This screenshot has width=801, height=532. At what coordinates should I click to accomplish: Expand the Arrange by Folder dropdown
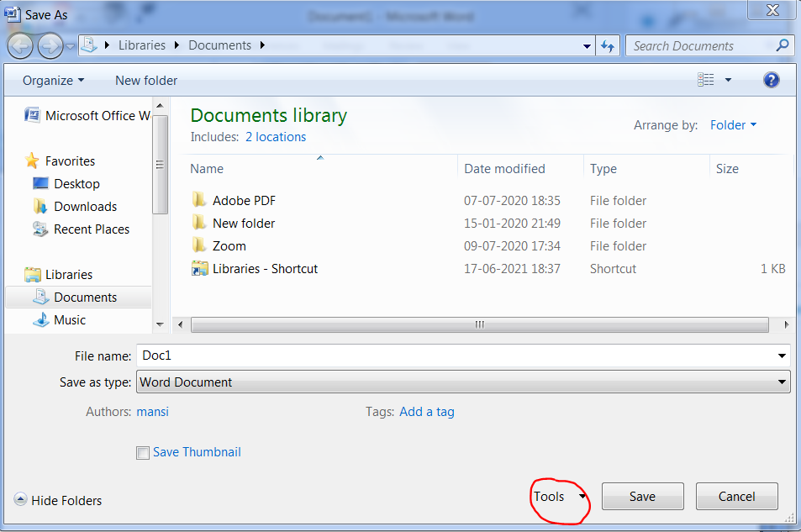[x=733, y=125]
